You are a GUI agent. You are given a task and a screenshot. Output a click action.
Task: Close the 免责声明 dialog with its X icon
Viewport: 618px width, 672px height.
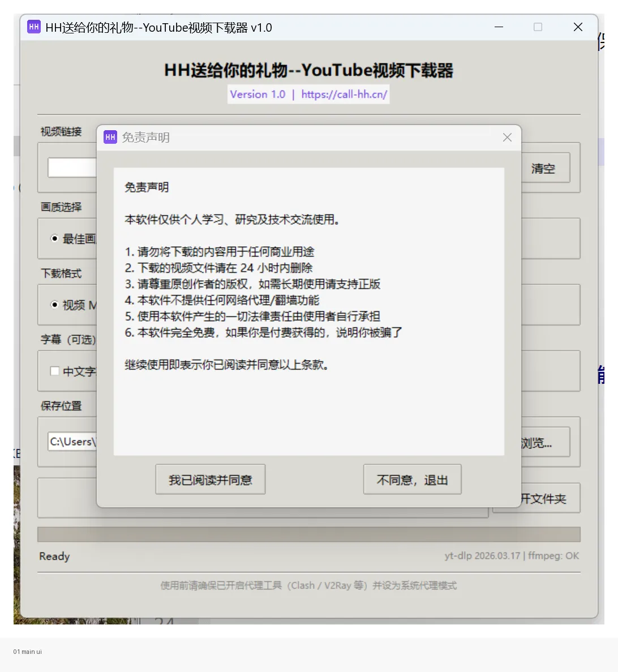[x=507, y=137]
